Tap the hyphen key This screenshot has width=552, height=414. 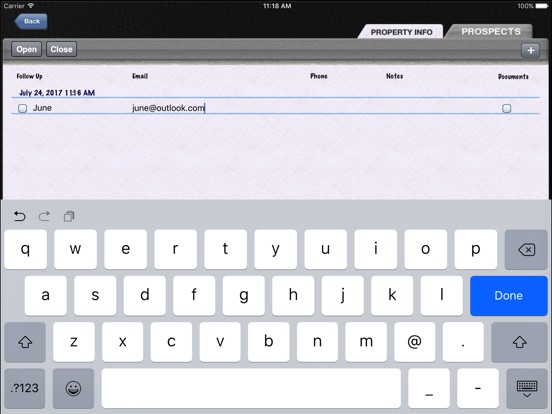[x=478, y=388]
